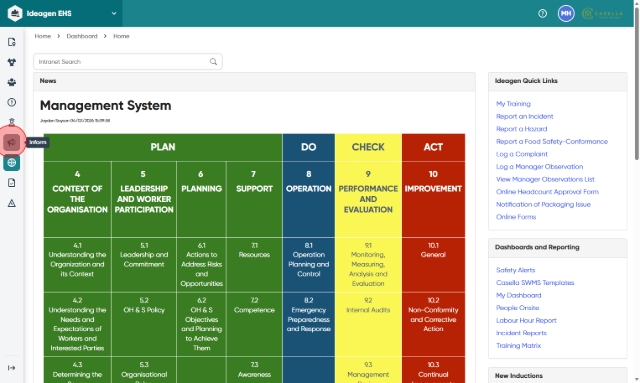Open Log a Manager Observation link
Viewport: 640px width, 383px height.
[539, 167]
